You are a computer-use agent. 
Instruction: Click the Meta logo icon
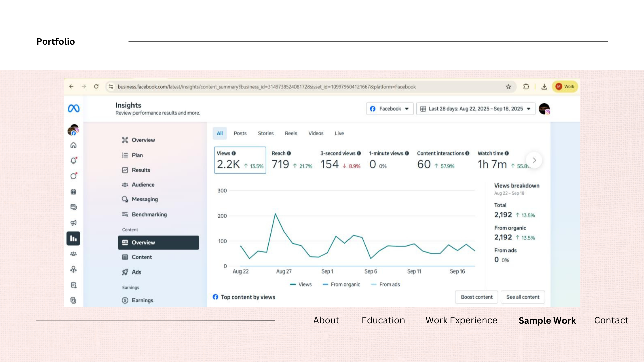pyautogui.click(x=73, y=108)
